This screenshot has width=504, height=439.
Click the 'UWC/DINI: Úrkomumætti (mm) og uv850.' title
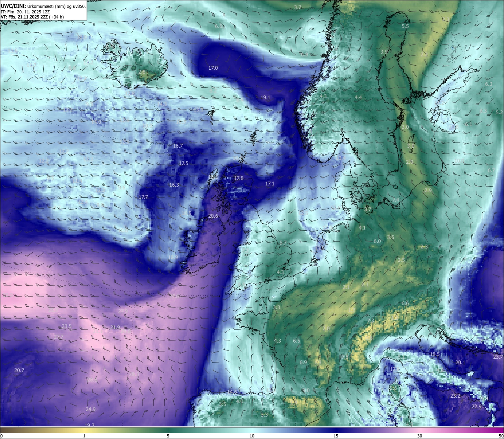pyautogui.click(x=43, y=6)
